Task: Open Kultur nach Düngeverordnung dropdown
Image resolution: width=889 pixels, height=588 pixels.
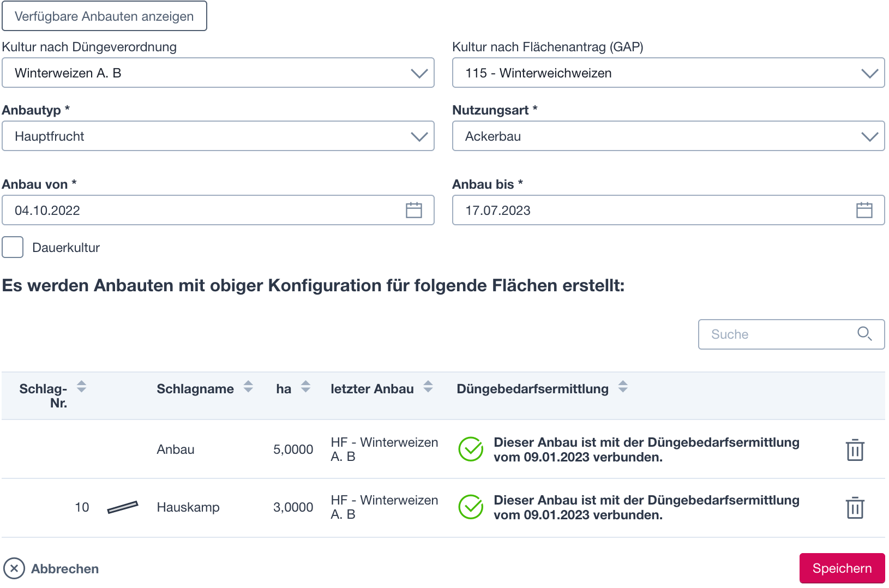Action: [218, 73]
